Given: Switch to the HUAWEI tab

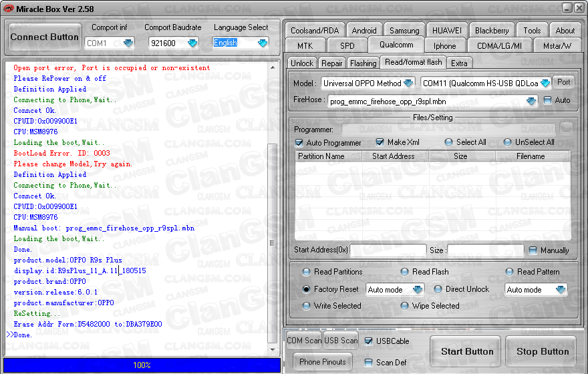Looking at the screenshot, I should pyautogui.click(x=447, y=30).
